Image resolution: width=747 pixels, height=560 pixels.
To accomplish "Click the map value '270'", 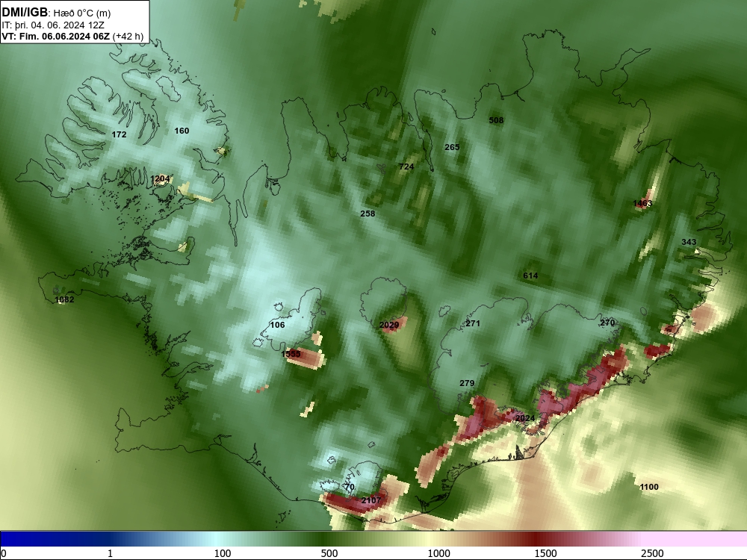I will coord(607,323).
